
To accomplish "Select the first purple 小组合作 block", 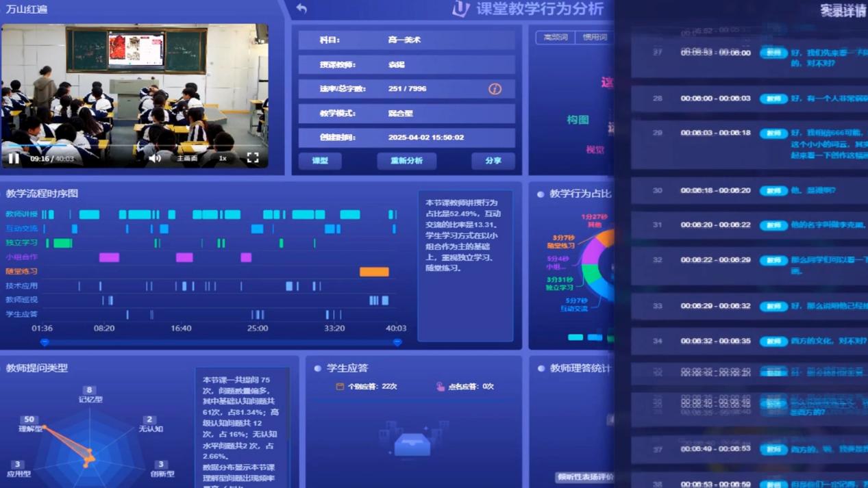I will (109, 257).
